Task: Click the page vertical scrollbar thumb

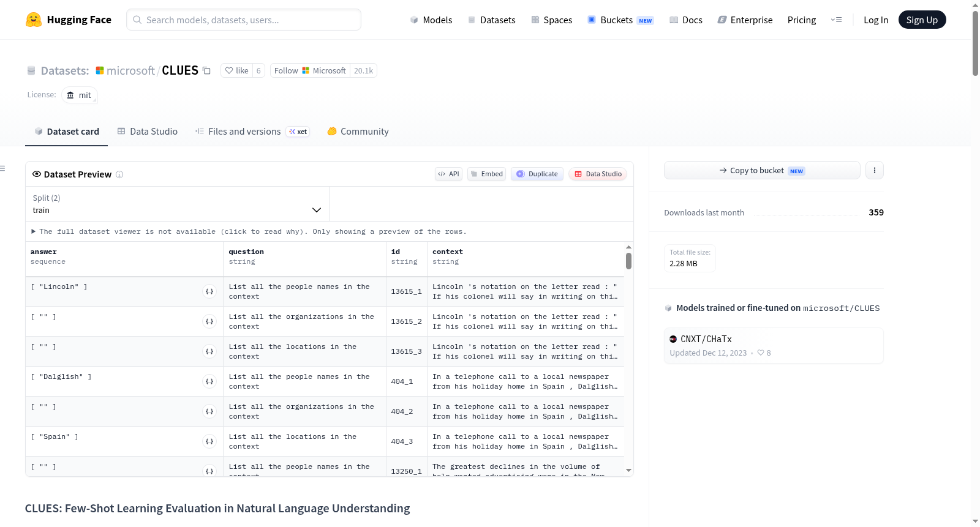Action: tap(975, 43)
